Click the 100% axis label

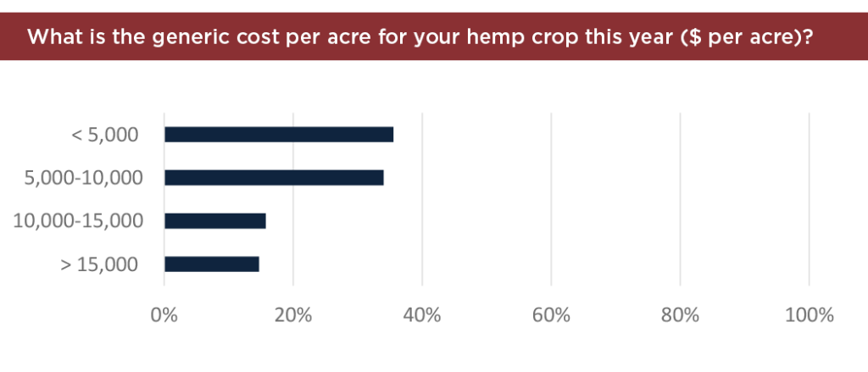pos(810,315)
